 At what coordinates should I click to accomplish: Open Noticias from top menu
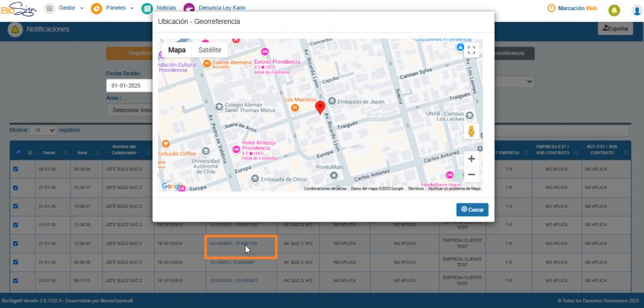tap(166, 8)
